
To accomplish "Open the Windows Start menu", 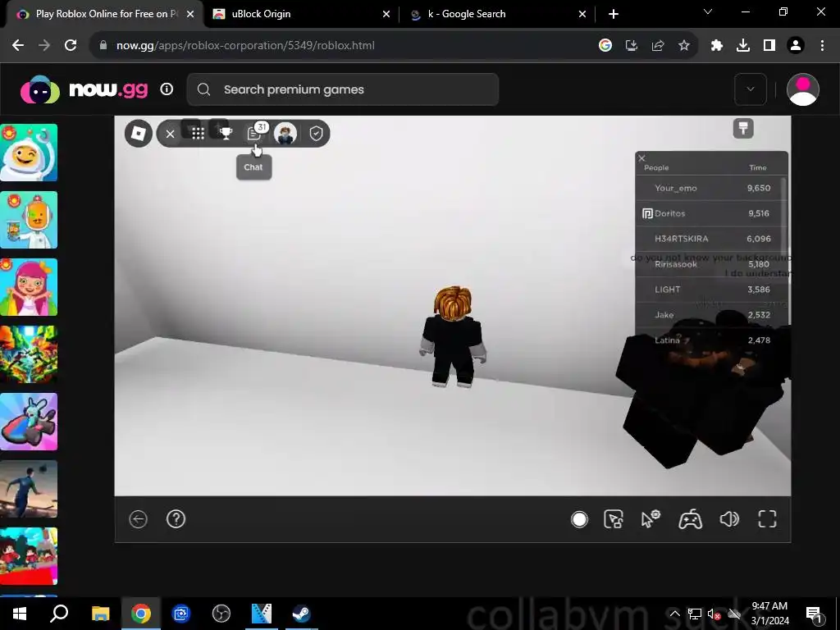I will (x=20, y=614).
